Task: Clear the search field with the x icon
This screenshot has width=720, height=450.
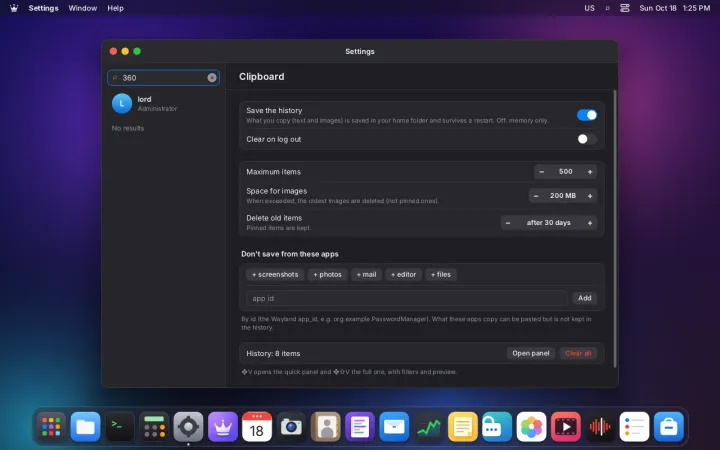Action: tap(212, 78)
